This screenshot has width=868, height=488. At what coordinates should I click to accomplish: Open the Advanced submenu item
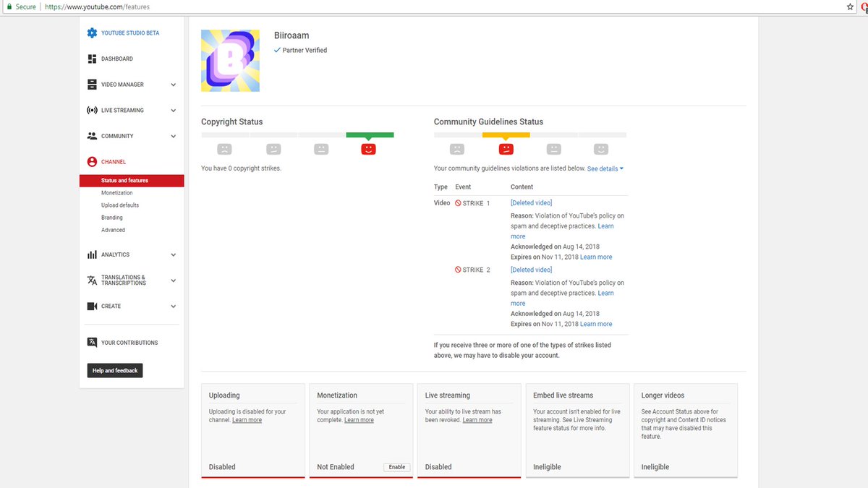[x=114, y=230]
